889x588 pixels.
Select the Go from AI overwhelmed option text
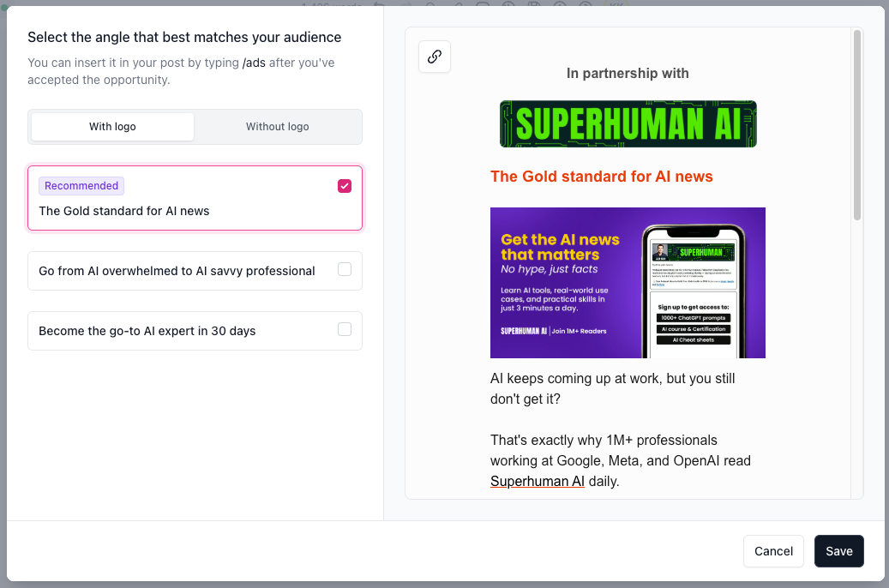click(x=177, y=271)
